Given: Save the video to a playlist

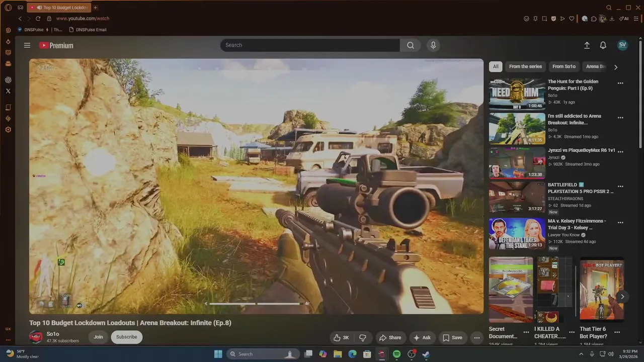Looking at the screenshot, I should 452,337.
